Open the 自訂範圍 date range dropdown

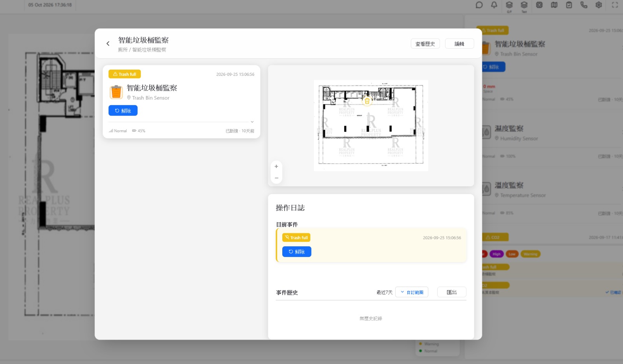click(x=412, y=292)
